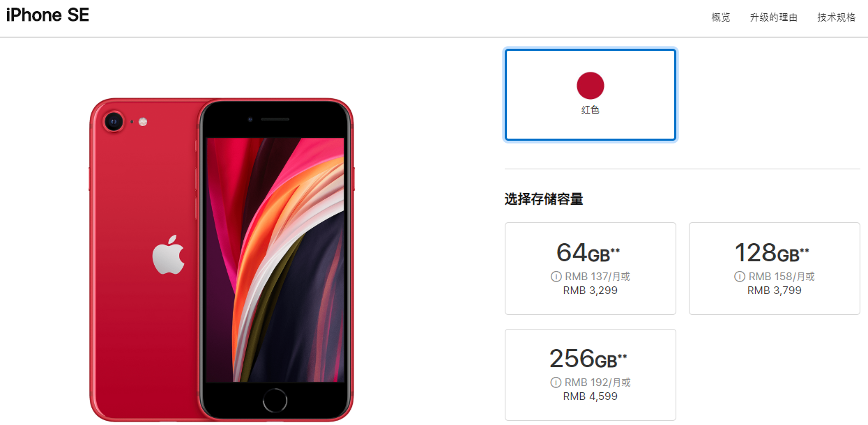Select the 红色 color option card label

(x=591, y=110)
